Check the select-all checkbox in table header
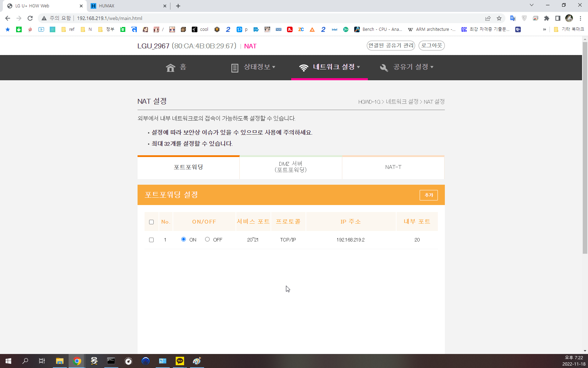This screenshot has width=588, height=368. 151,222
